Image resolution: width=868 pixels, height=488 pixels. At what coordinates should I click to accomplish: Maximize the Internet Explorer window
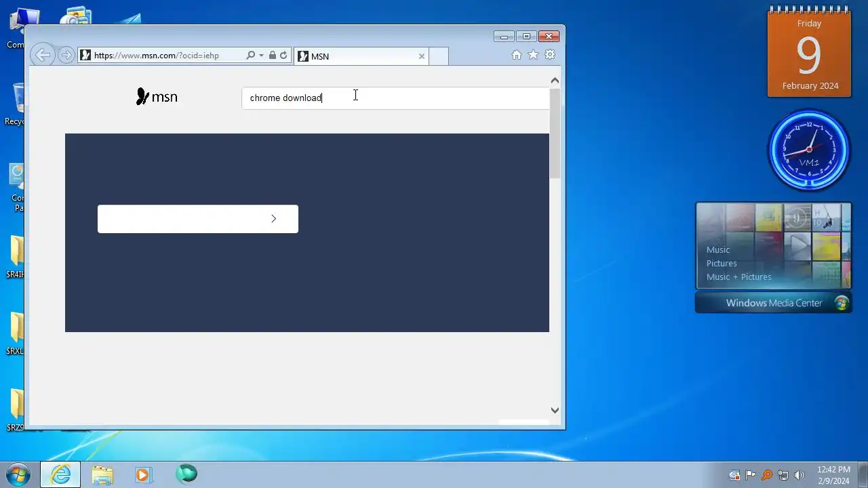click(526, 37)
